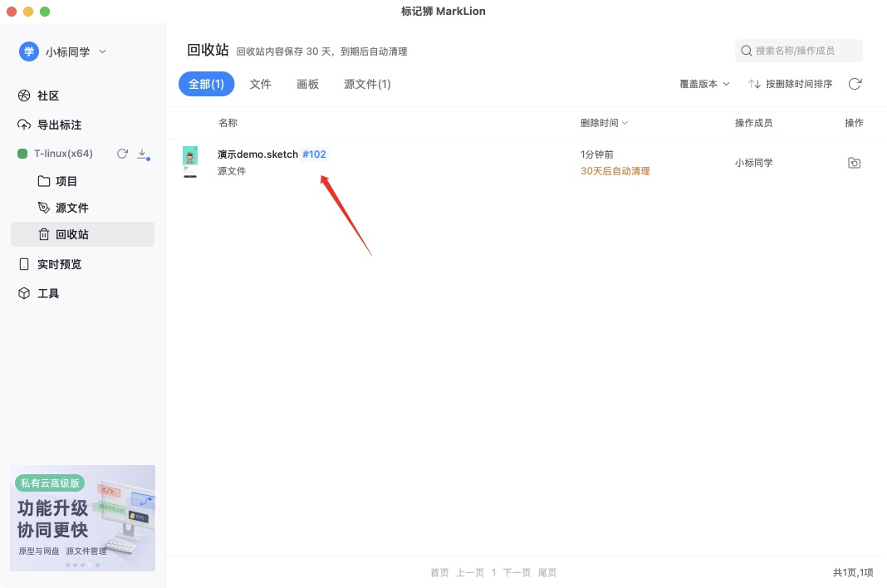
Task: Go to 下一页 in the pagination
Action: (517, 572)
